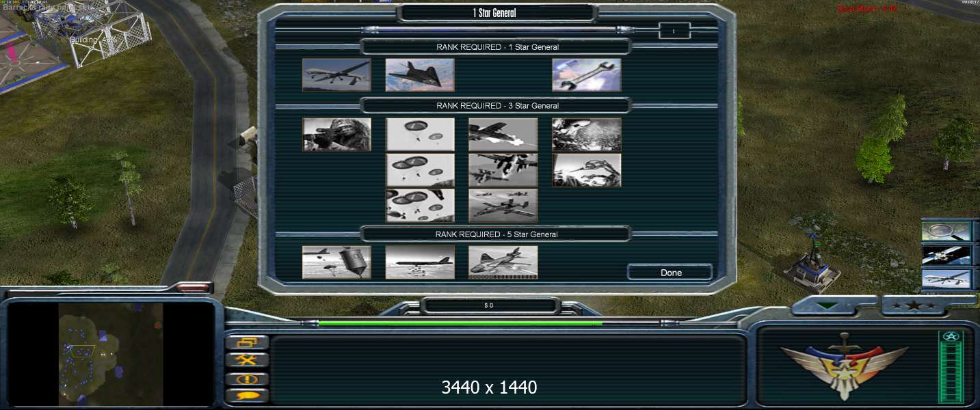The image size is (980, 410).
Task: Activate the satellite shortcut power button
Action: click(947, 255)
